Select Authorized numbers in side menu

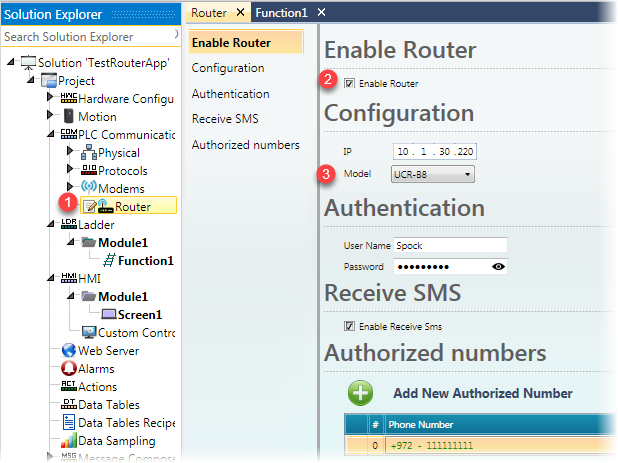[x=245, y=145]
